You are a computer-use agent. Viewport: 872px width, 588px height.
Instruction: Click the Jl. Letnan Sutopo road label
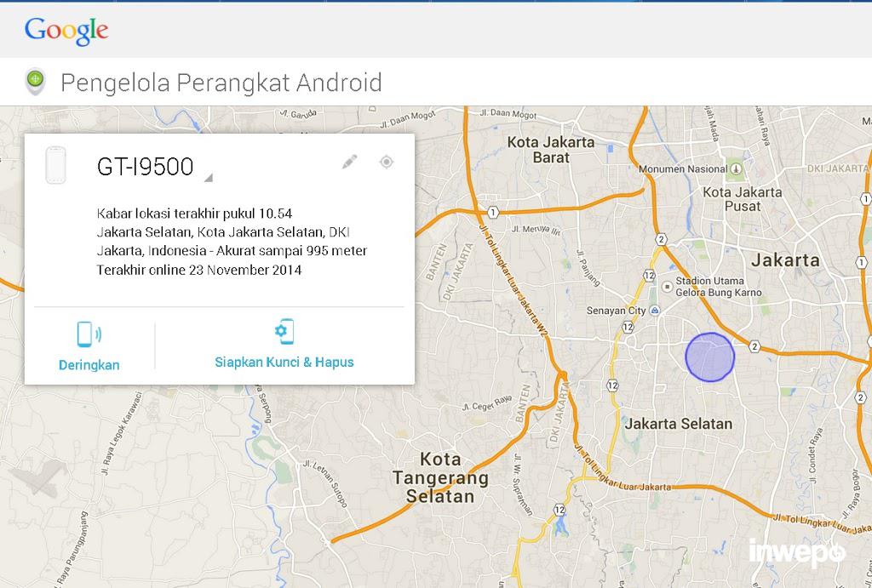tap(325, 483)
